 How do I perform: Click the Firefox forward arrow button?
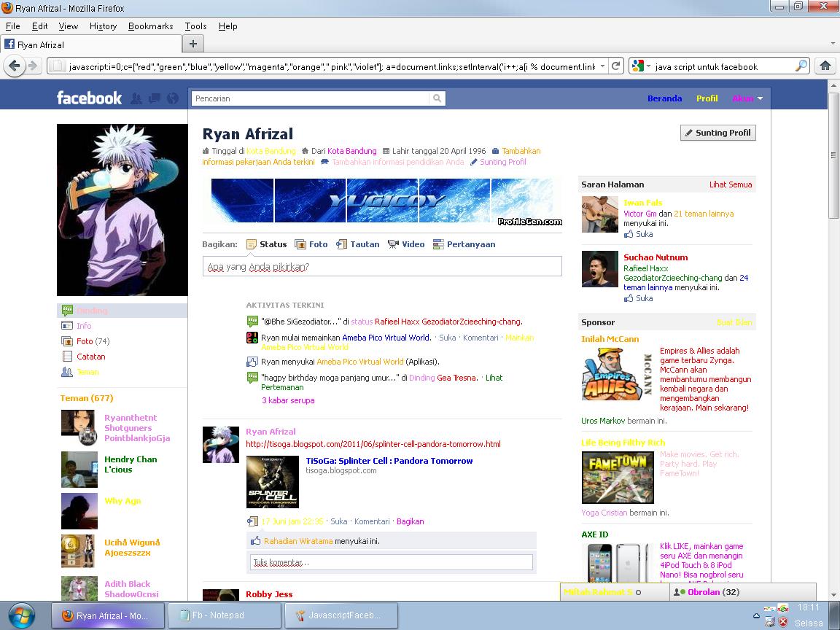[34, 66]
